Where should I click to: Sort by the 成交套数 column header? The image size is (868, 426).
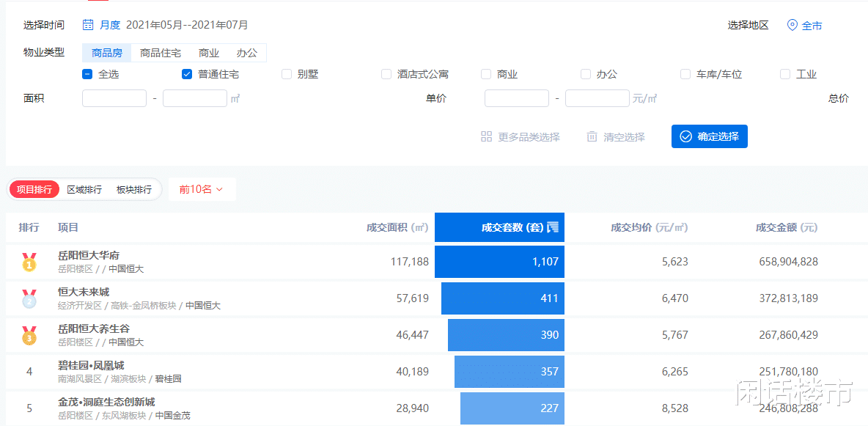click(499, 227)
